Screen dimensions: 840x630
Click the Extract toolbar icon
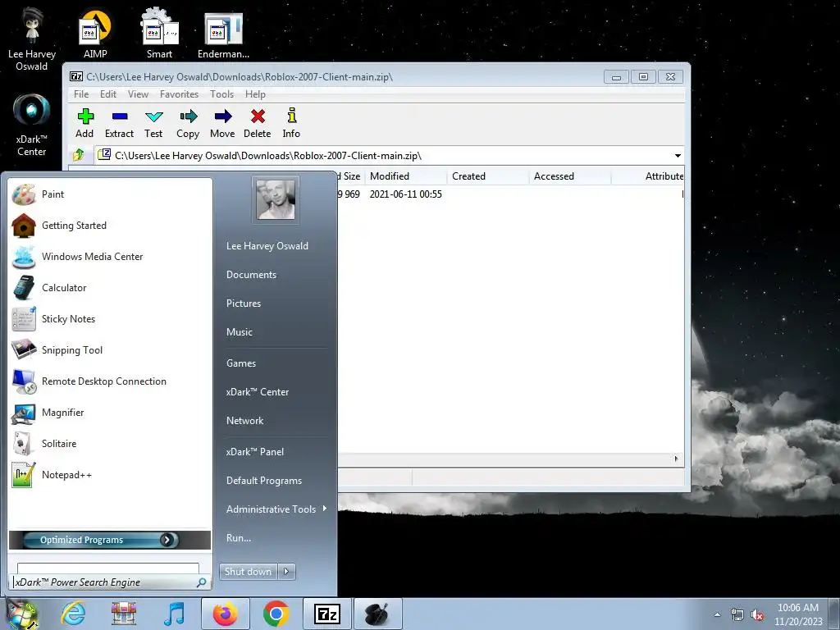point(119,123)
